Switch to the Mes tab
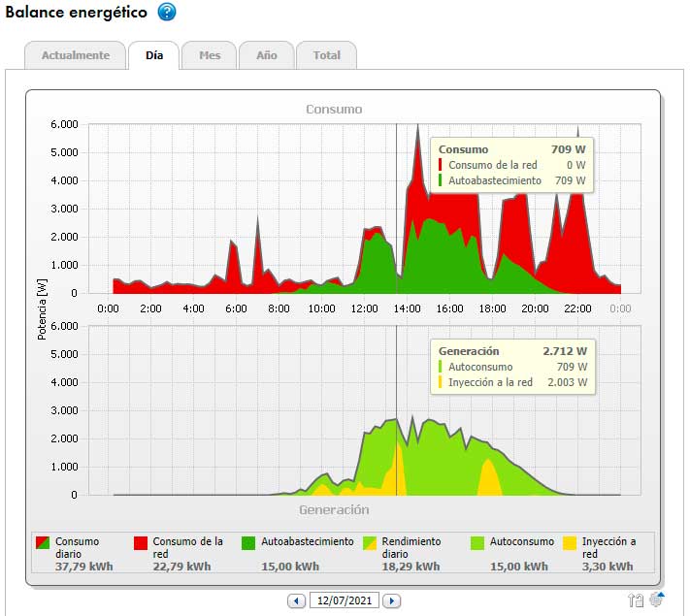 click(x=210, y=55)
